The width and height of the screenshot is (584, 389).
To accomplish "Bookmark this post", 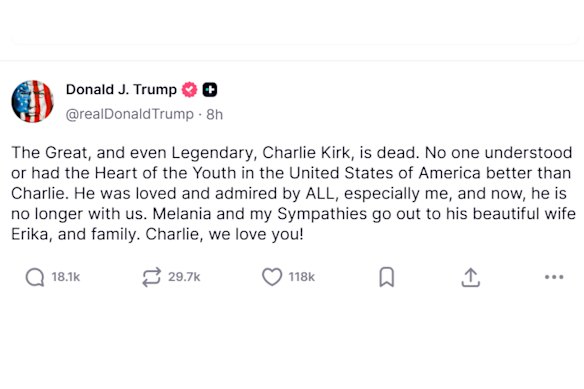I will (x=387, y=277).
